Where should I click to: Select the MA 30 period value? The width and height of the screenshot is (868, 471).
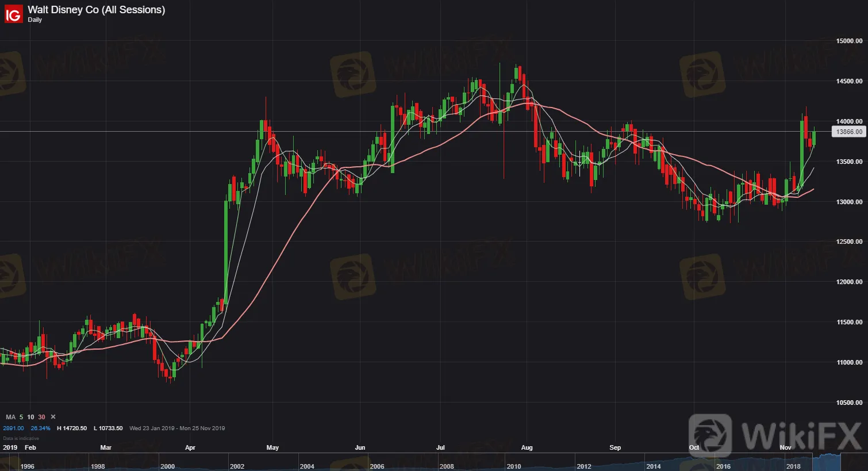41,417
